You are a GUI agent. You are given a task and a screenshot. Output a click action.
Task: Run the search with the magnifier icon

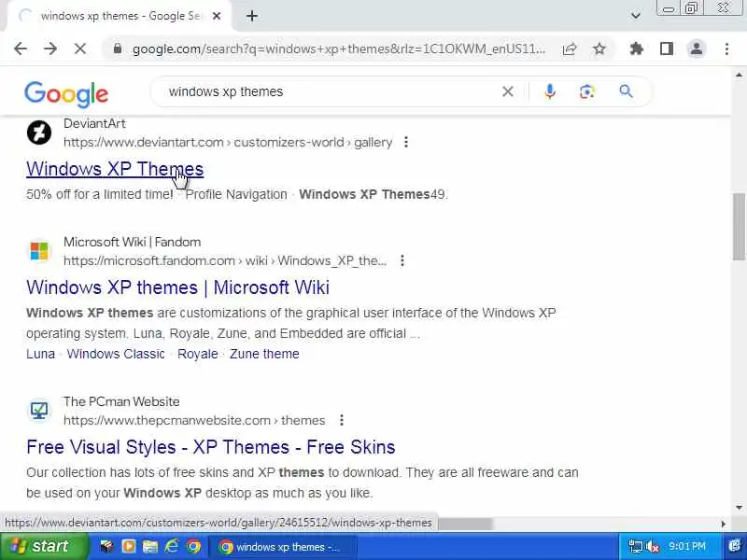click(x=626, y=91)
